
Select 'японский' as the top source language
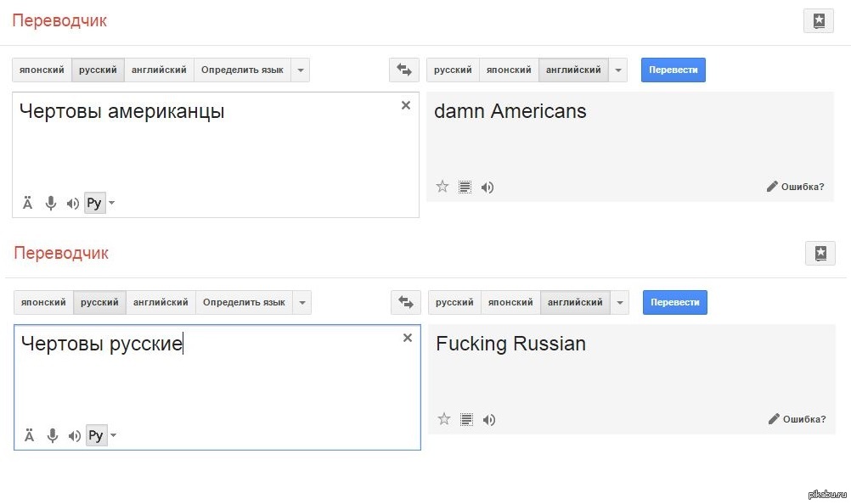tap(42, 70)
